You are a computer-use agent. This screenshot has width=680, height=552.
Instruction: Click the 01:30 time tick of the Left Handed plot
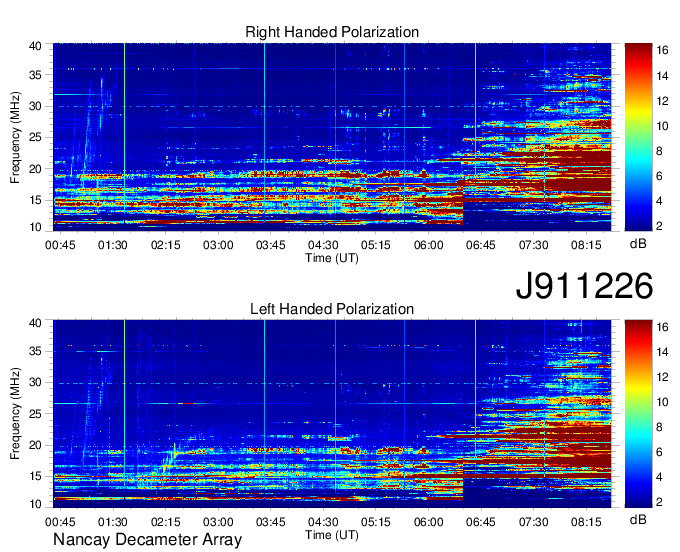[113, 522]
